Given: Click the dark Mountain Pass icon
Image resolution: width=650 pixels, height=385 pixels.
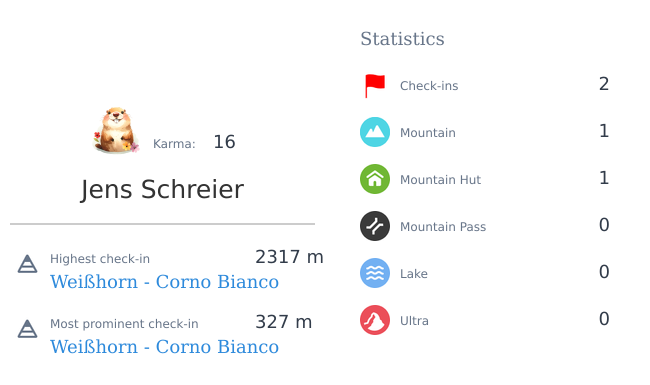Looking at the screenshot, I should tap(375, 226).
